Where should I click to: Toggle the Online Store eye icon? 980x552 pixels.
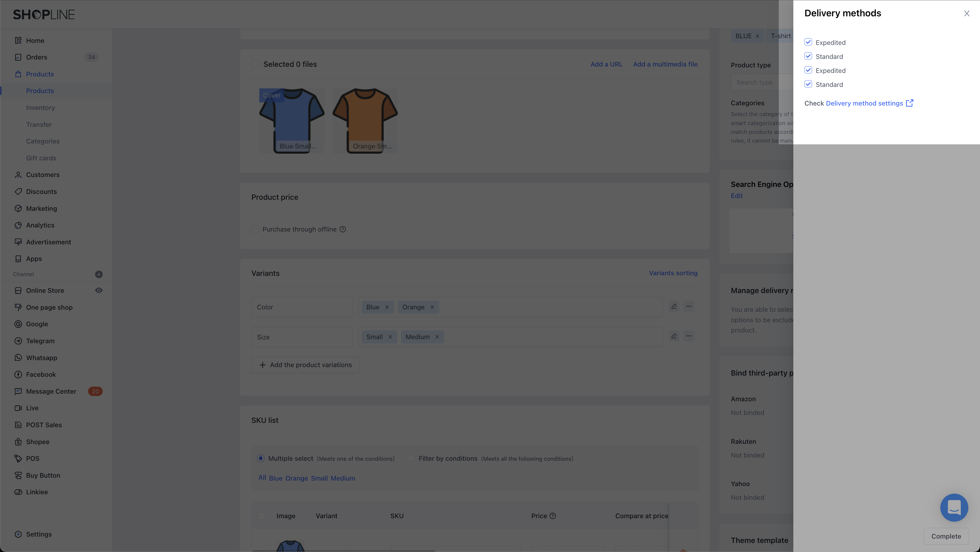click(99, 291)
